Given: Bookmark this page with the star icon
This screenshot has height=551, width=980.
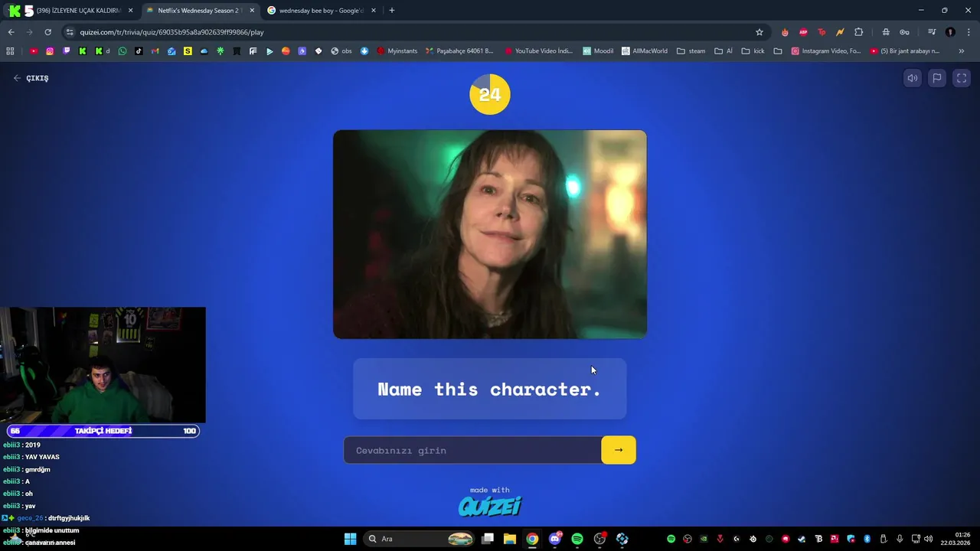Looking at the screenshot, I should click(x=759, y=32).
